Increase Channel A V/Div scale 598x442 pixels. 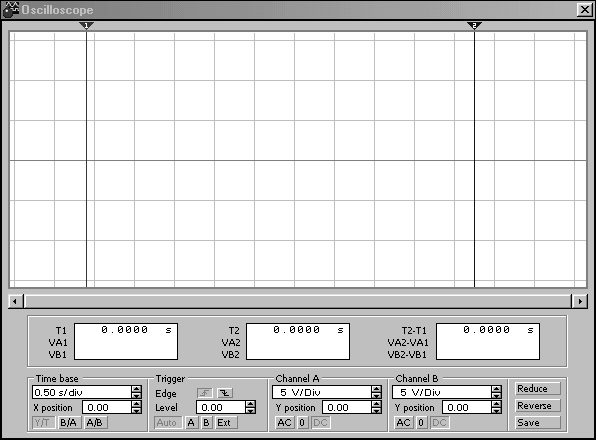[x=376, y=389]
